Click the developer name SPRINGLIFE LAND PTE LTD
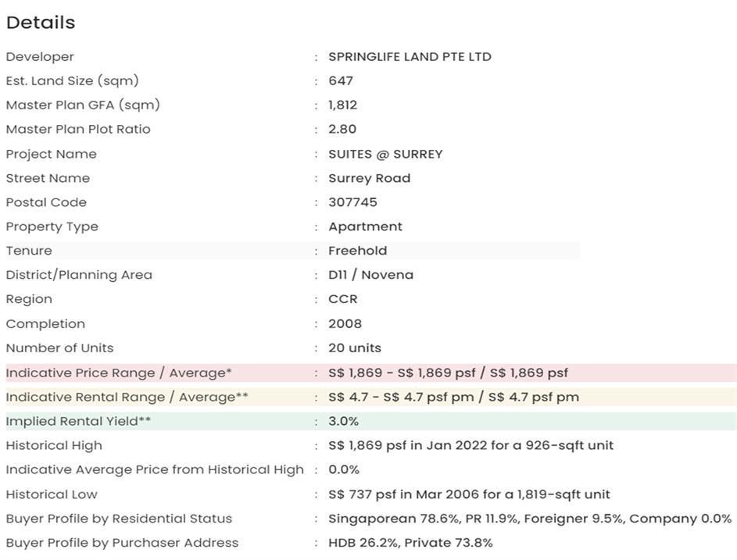 tap(410, 57)
